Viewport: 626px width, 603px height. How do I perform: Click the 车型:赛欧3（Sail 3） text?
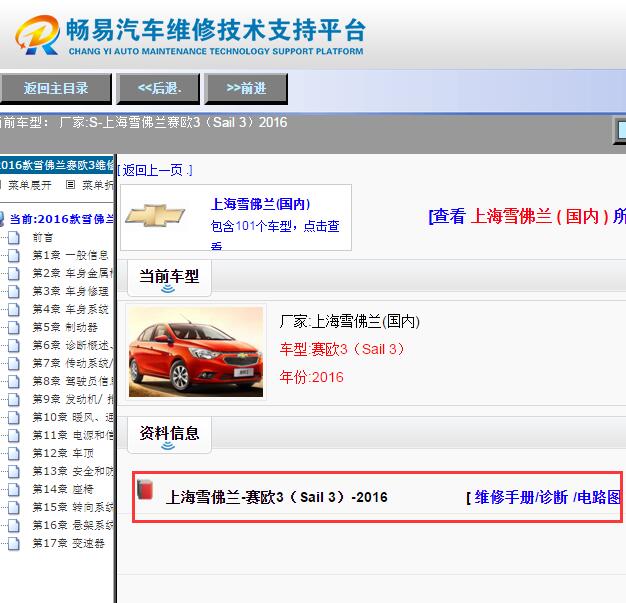click(342, 349)
